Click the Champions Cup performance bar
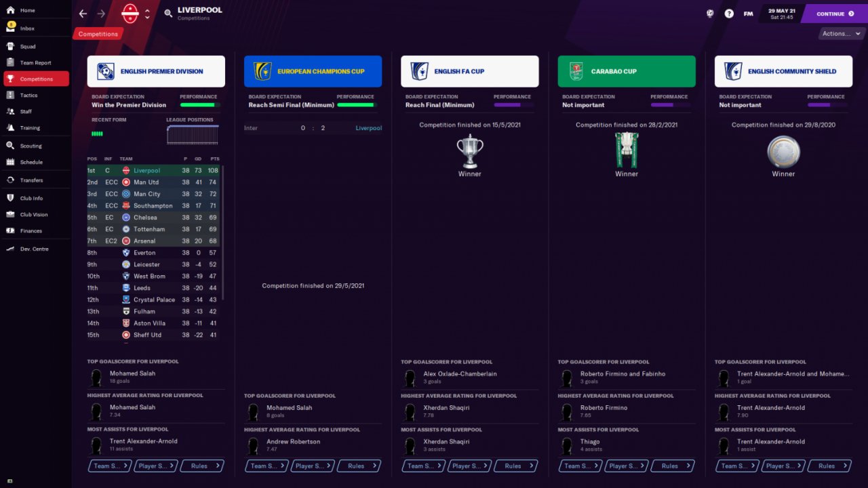This screenshot has height=488, width=868. pos(356,105)
